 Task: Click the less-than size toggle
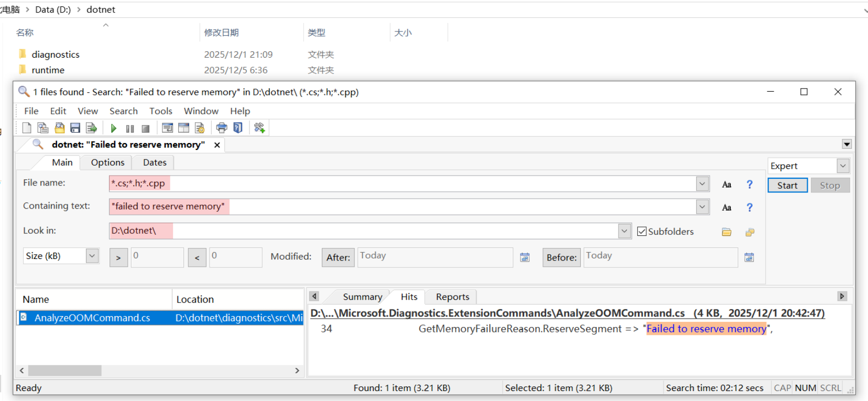197,257
